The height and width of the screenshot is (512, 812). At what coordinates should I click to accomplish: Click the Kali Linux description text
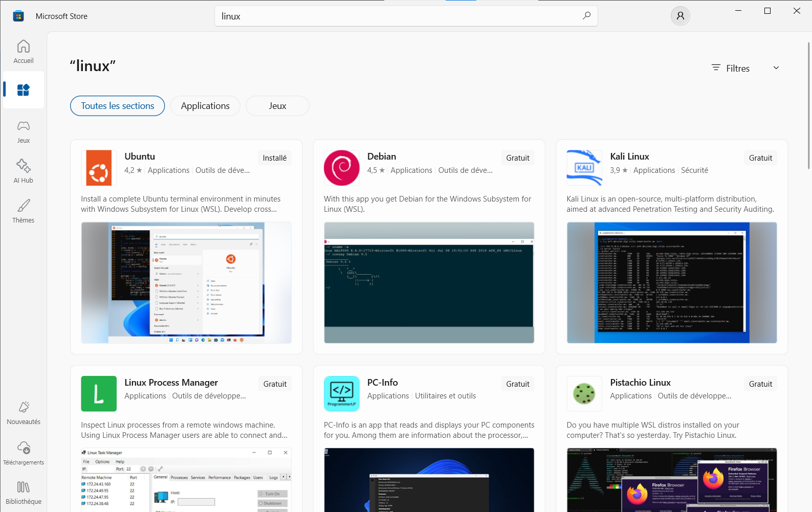(x=670, y=204)
